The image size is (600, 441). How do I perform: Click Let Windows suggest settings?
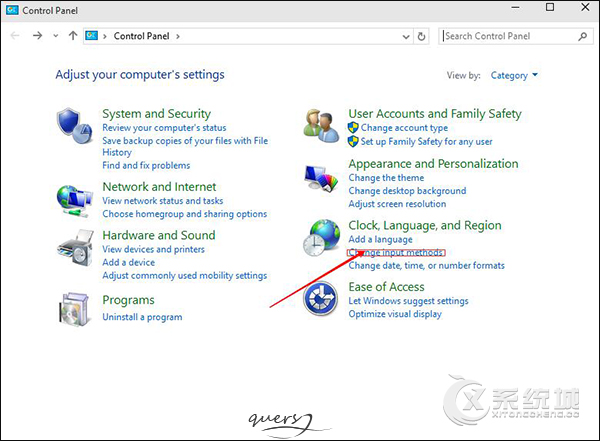point(408,301)
